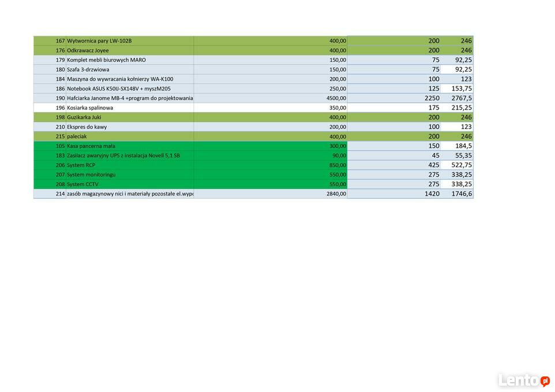Select price 850,00 for System RCP
The width and height of the screenshot is (555, 392).
click(x=271, y=165)
